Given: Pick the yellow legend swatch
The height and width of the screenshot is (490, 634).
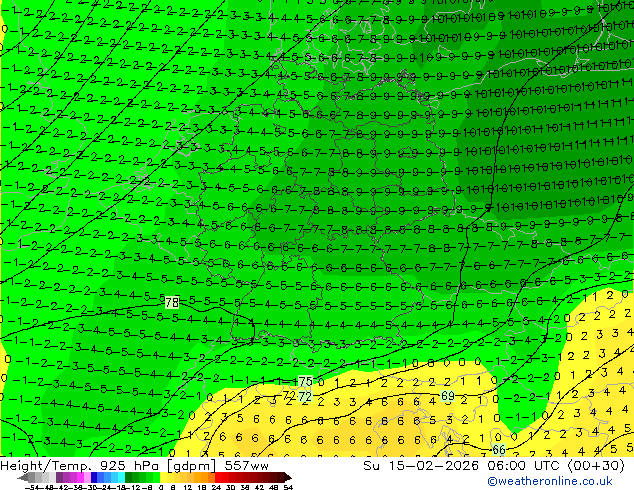Looking at the screenshot, I should click(x=164, y=477).
